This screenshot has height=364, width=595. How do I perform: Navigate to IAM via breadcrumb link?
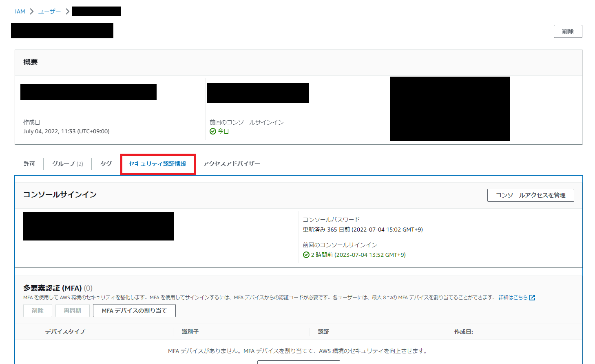tap(20, 11)
